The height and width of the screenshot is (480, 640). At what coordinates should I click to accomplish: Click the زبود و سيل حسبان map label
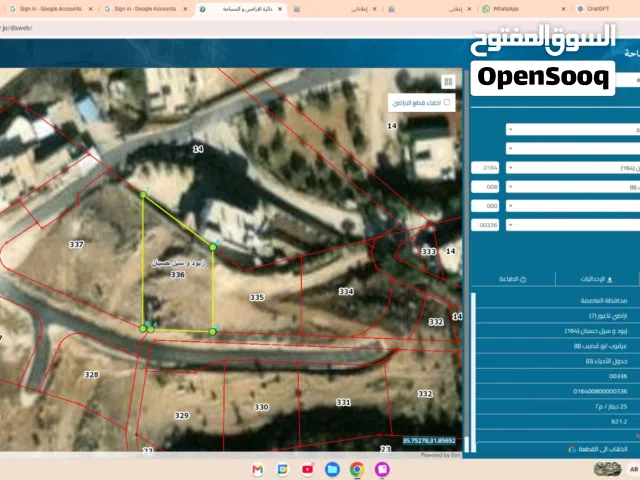coord(178,263)
